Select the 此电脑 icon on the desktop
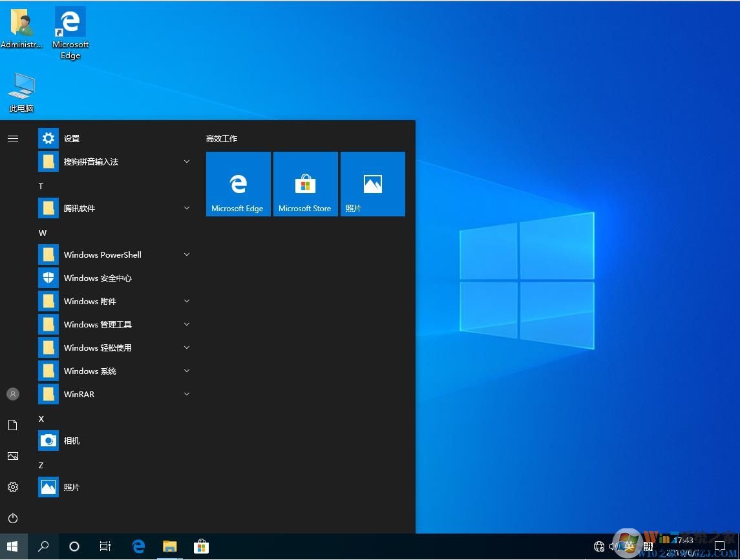Screen dimensions: 740x560 coord(21,90)
